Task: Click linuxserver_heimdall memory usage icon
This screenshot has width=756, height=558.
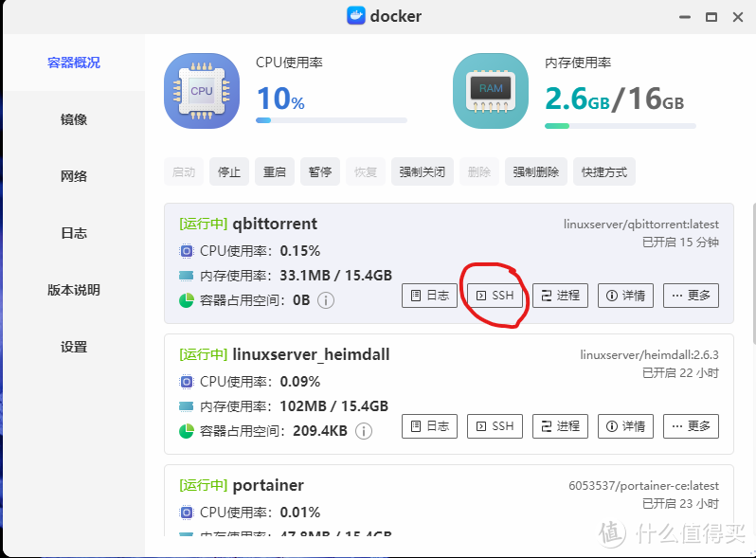Action: click(x=186, y=406)
